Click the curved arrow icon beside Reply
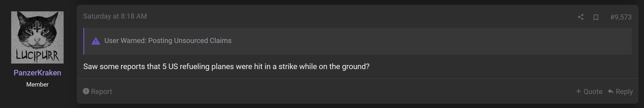Viewport: 644px width, 108px height. [x=610, y=91]
